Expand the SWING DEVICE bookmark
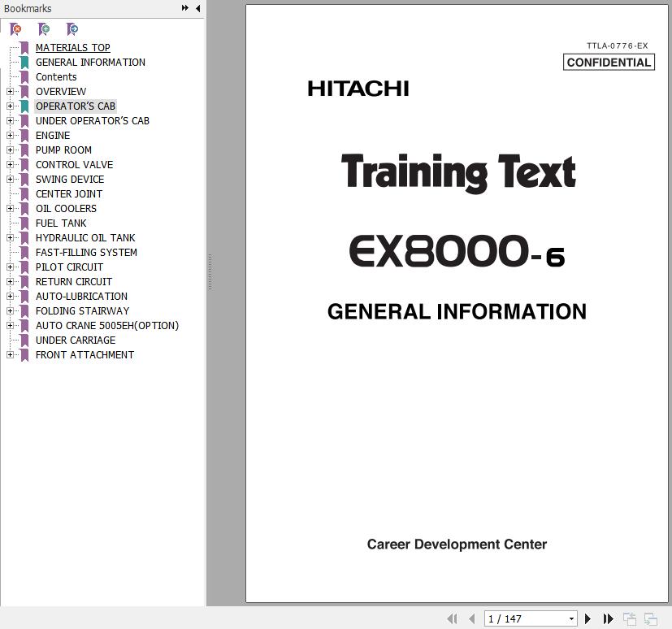 (x=10, y=179)
